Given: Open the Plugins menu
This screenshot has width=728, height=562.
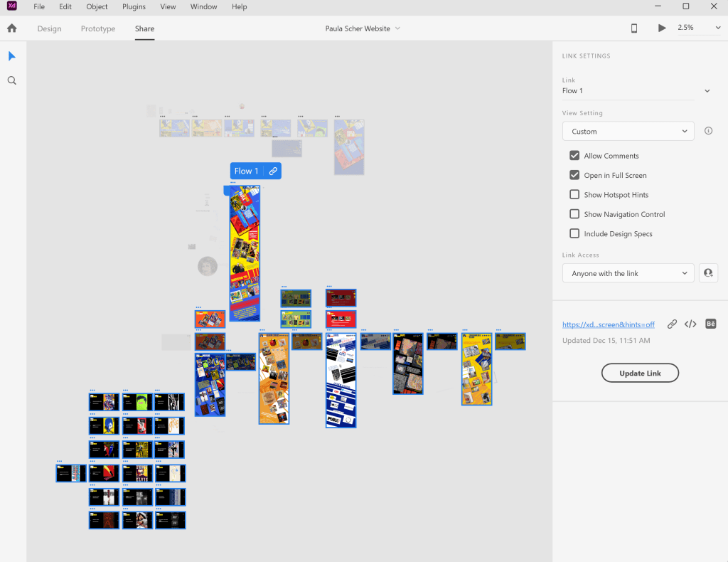Looking at the screenshot, I should point(134,6).
